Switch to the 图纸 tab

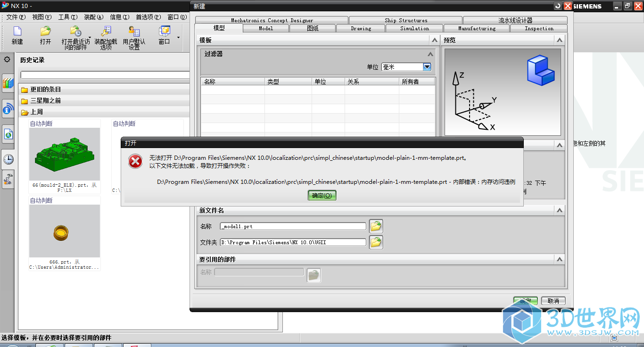click(313, 28)
